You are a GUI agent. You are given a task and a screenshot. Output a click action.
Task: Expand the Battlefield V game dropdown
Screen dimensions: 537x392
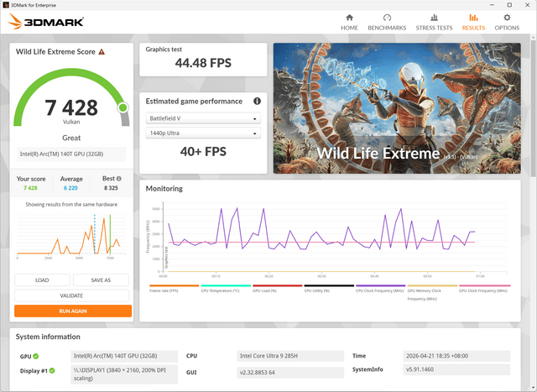pos(203,118)
